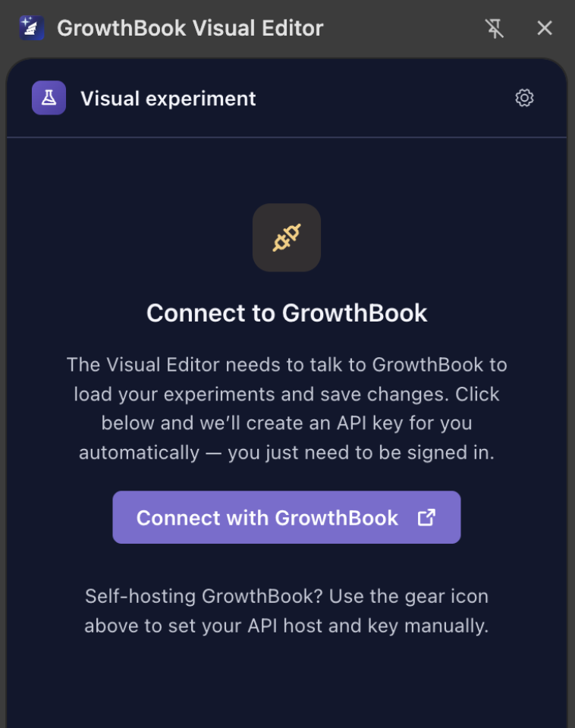Open settings with the gear icon
The image size is (575, 728).
(524, 98)
